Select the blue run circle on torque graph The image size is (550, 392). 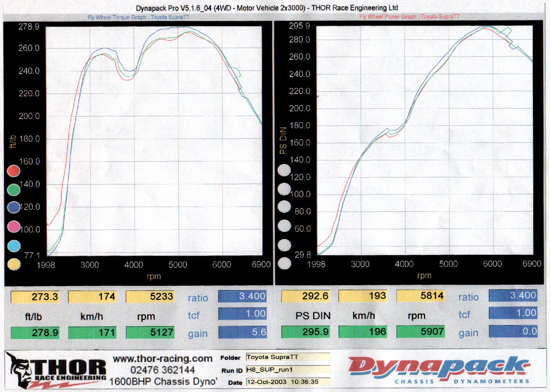tap(13, 208)
